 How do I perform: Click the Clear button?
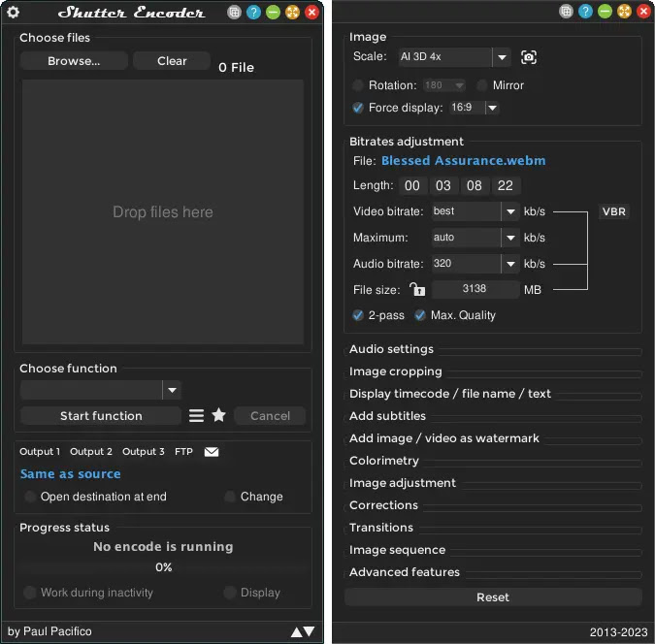[172, 61]
